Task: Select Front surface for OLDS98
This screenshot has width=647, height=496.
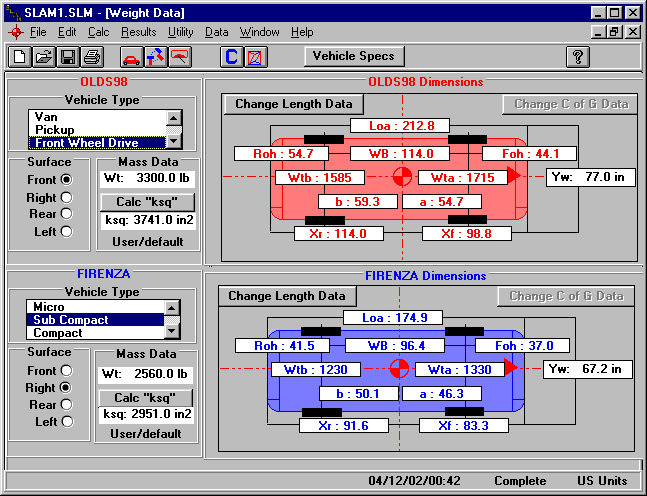Action: [66, 180]
